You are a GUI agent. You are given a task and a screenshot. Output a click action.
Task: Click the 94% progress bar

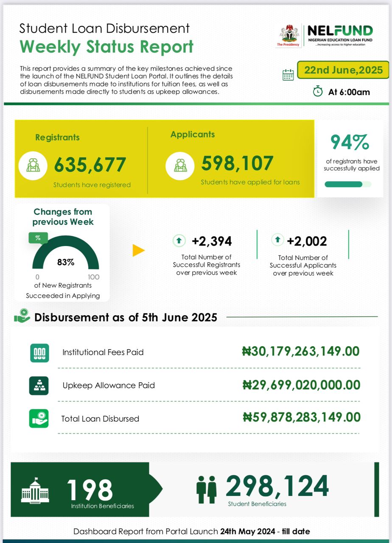coord(347,184)
